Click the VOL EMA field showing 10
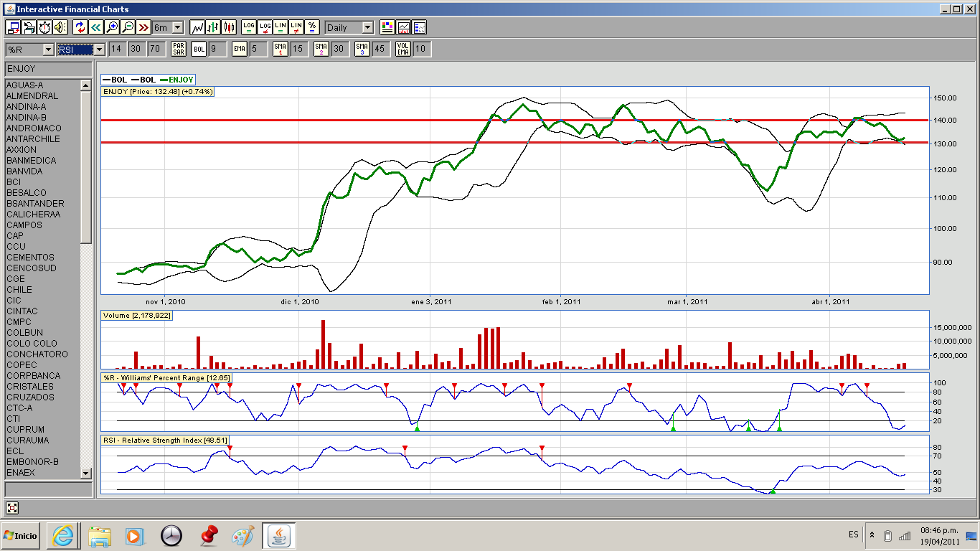 pyautogui.click(x=423, y=49)
